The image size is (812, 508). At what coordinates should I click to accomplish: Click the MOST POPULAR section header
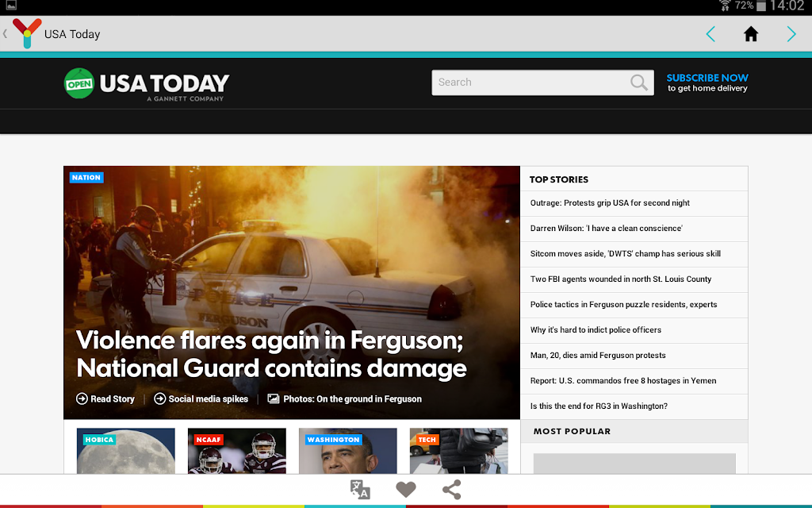[x=572, y=431]
